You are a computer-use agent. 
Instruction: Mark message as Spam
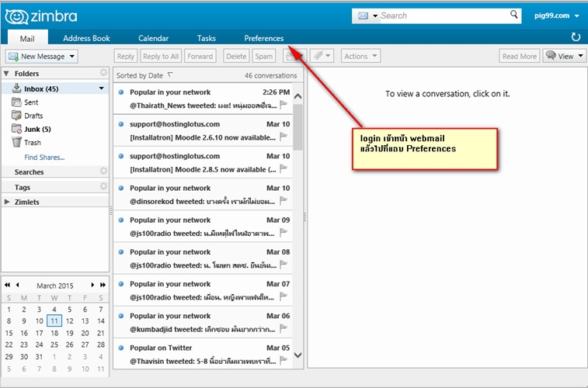click(x=263, y=56)
